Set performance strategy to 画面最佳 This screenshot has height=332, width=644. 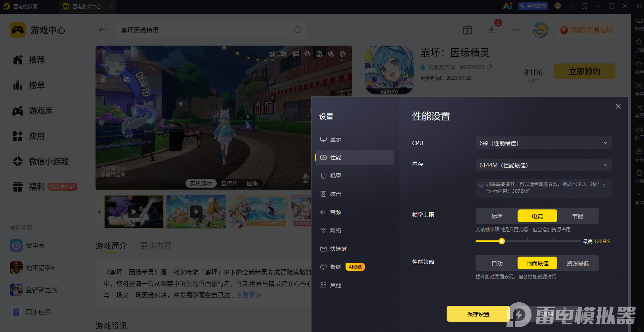(537, 263)
